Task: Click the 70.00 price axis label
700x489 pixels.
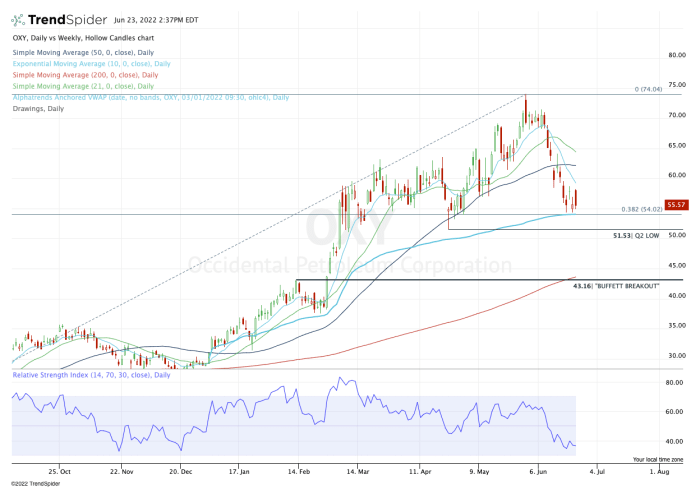Action: tap(677, 115)
